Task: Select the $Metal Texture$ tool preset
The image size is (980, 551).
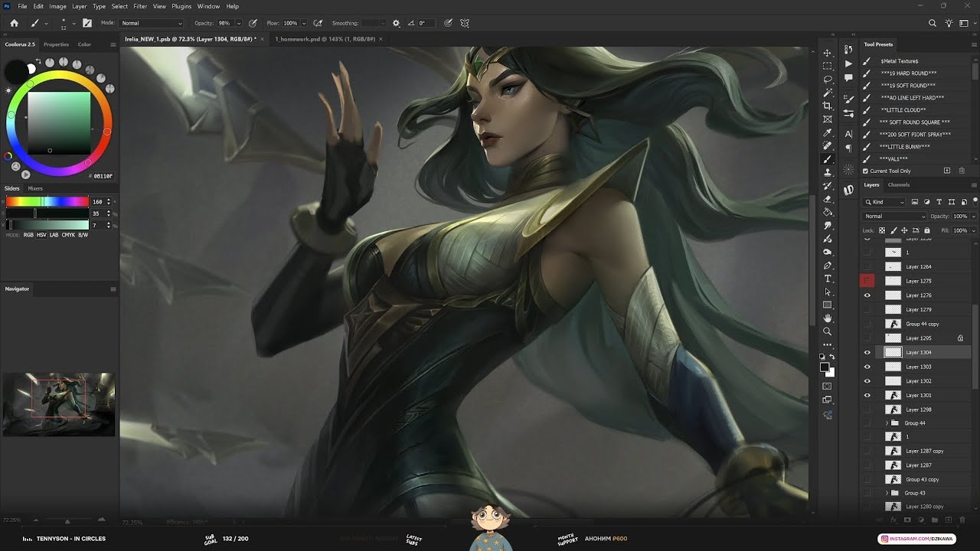Action: coord(900,60)
